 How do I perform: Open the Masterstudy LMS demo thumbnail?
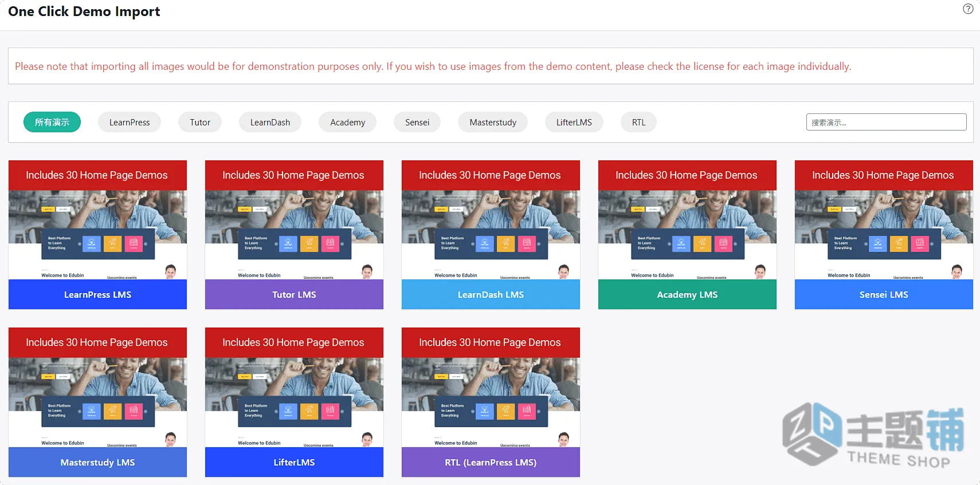tap(97, 387)
